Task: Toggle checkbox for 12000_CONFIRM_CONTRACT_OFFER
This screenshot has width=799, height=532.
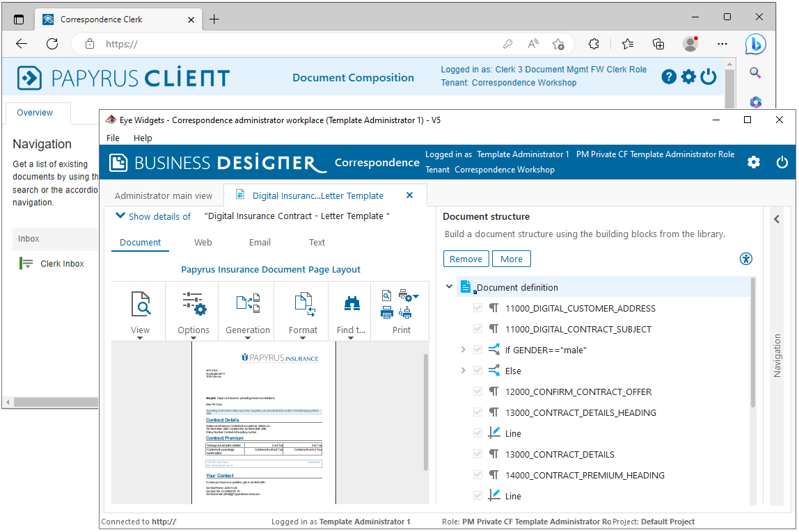Action: pyautogui.click(x=477, y=392)
